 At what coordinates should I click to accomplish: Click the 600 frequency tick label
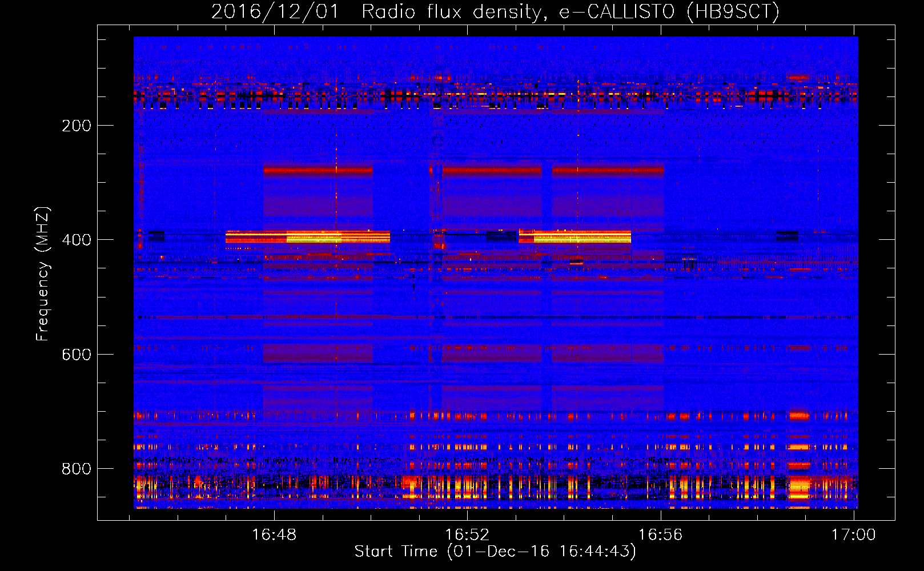point(77,355)
